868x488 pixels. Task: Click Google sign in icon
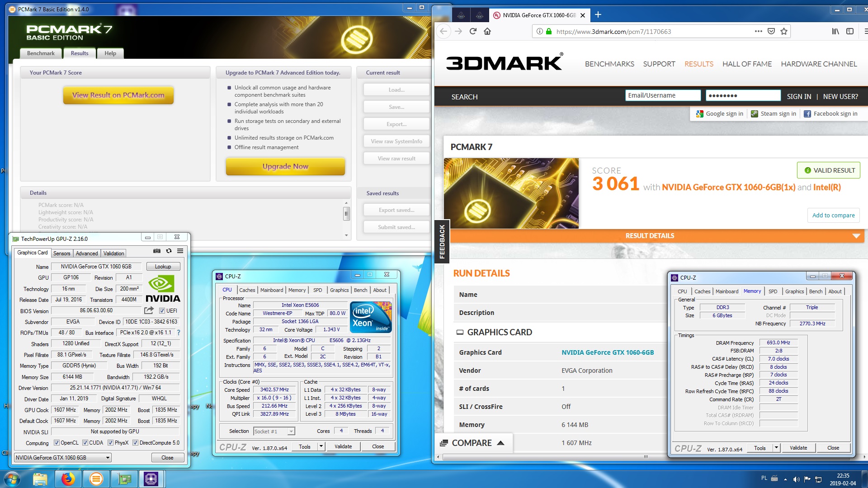(700, 114)
